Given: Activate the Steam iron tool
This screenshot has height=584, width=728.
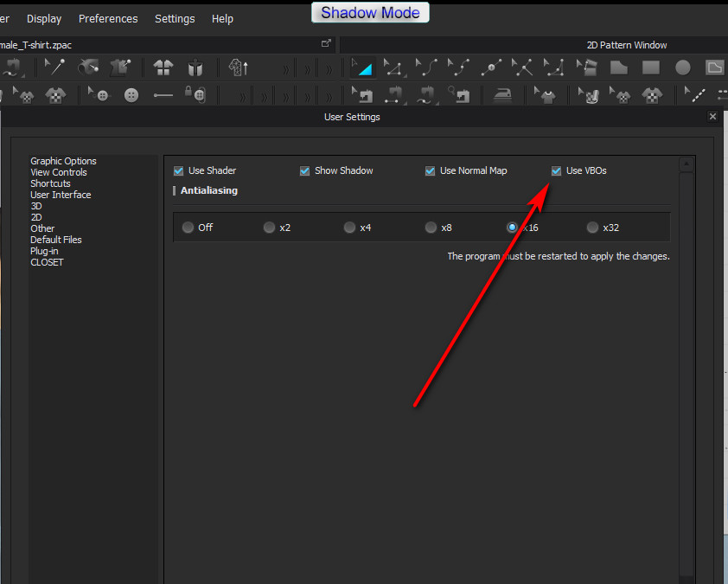Looking at the screenshot, I should point(502,94).
